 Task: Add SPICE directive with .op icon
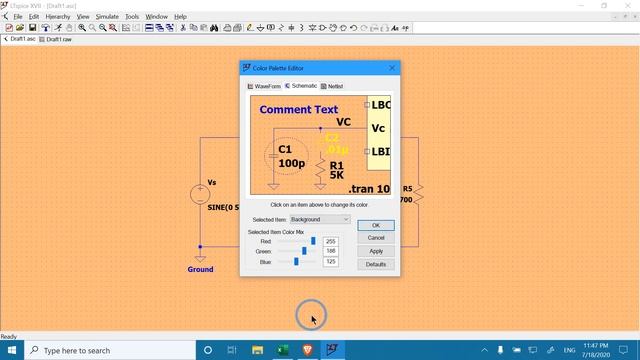point(405,28)
